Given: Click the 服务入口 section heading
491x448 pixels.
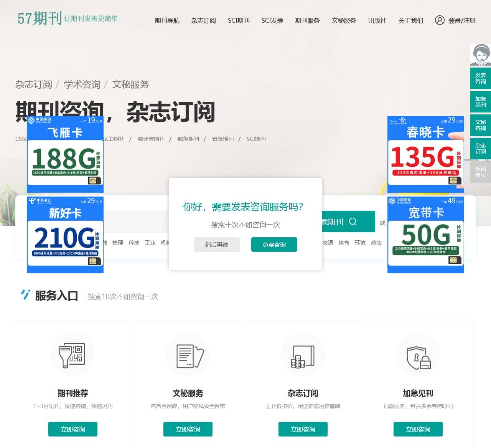Looking at the screenshot, I should (x=57, y=296).
